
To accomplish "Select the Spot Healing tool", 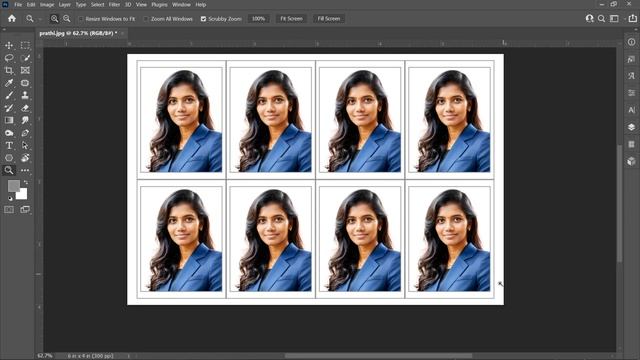I will pos(25,83).
